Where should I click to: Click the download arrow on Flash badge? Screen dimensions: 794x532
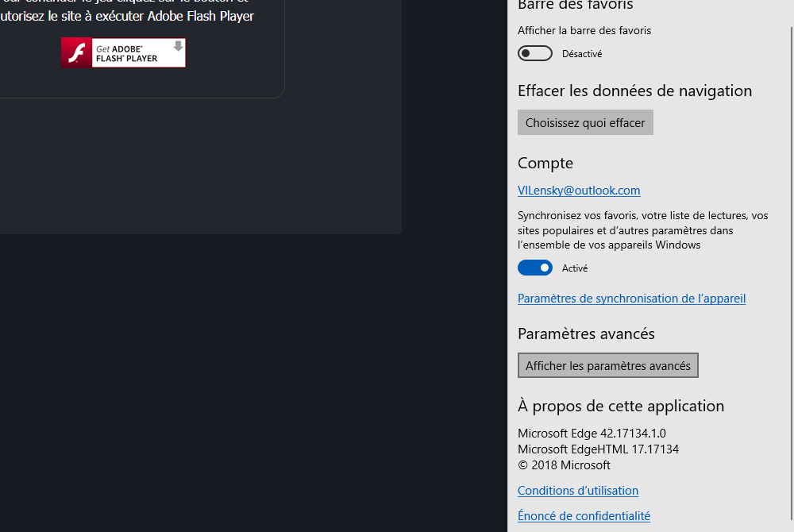[178, 47]
